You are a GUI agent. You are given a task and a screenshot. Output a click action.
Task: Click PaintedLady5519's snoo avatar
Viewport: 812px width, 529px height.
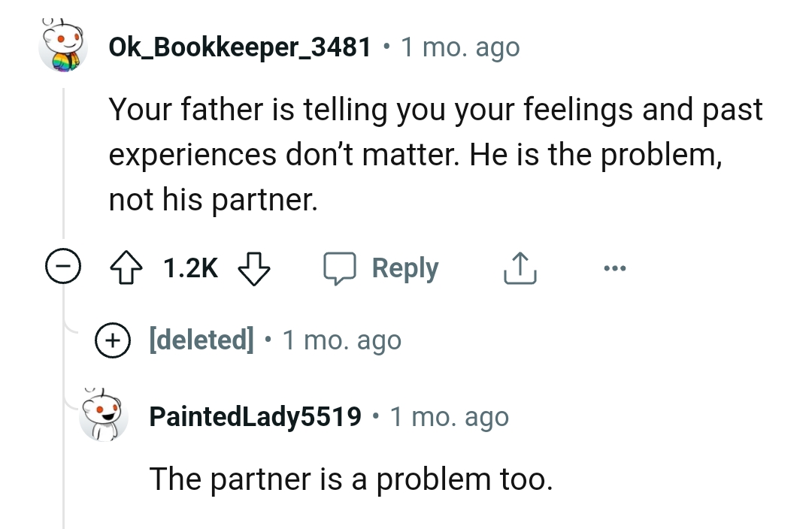point(103,417)
